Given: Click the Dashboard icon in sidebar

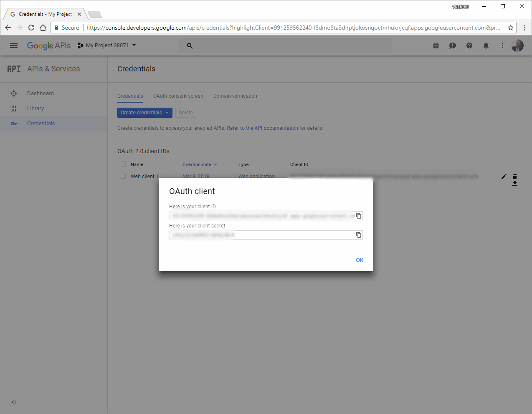Looking at the screenshot, I should pos(14,93).
